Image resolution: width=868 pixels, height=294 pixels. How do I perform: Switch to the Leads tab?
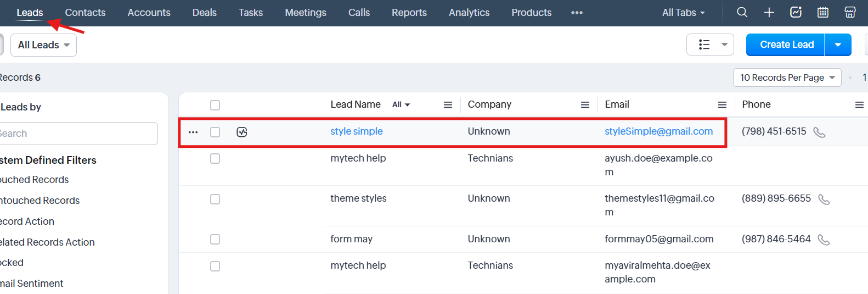tap(30, 13)
